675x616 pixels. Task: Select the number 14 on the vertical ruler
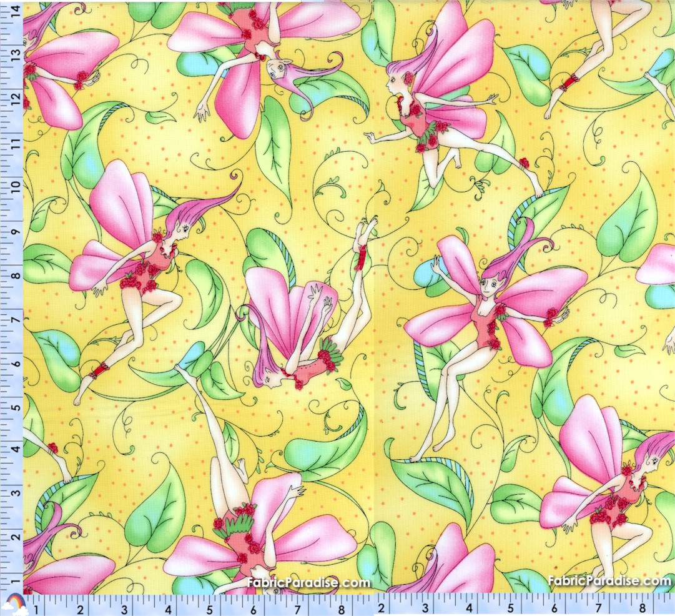pyautogui.click(x=16, y=11)
